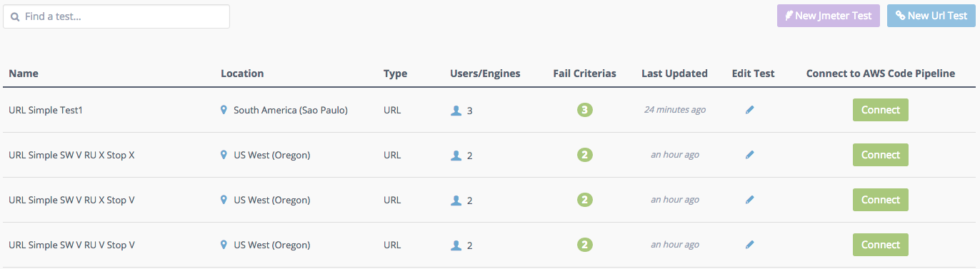The image size is (980, 269).
Task: Open the URL Simple Test1 test name
Action: coord(46,111)
